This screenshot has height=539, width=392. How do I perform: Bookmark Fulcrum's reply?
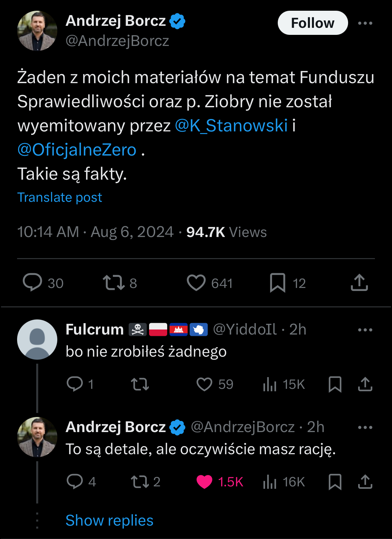335,384
